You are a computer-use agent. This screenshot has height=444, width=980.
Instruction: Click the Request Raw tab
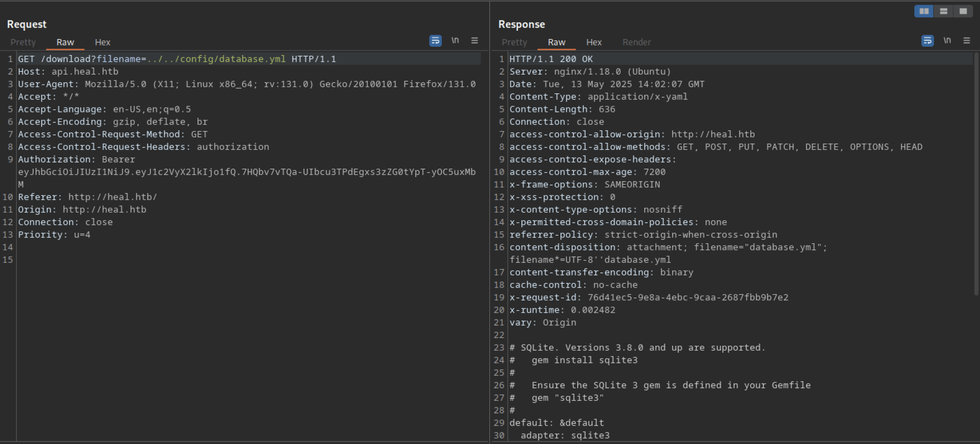click(65, 42)
